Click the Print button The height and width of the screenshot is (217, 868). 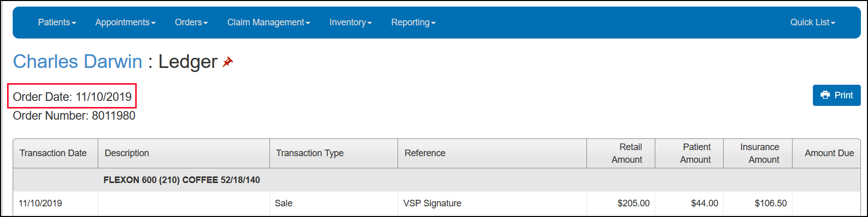[x=837, y=95]
